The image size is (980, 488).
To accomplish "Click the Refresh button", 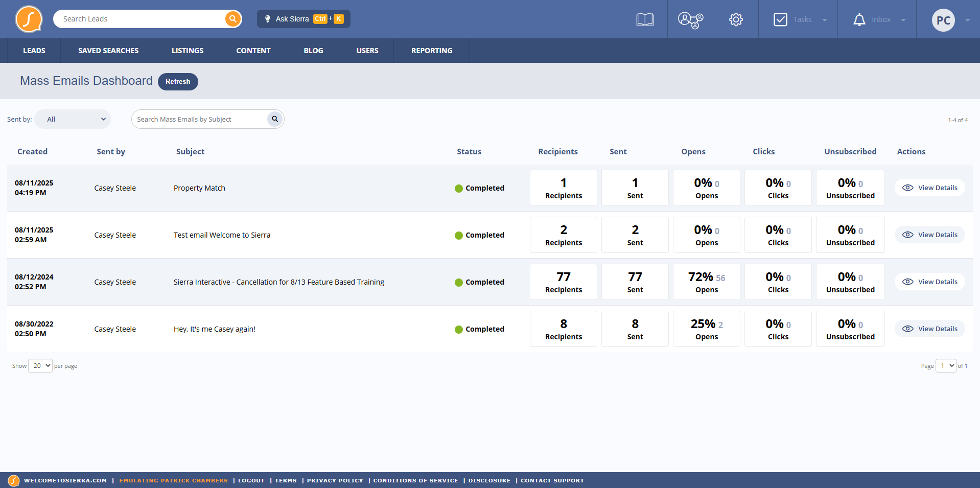I will (x=178, y=81).
